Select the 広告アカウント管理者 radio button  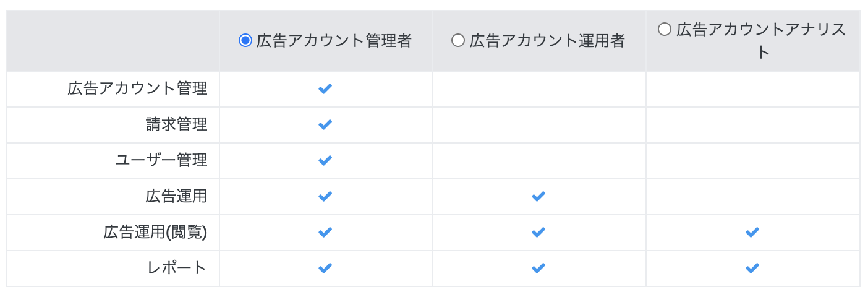(x=245, y=41)
